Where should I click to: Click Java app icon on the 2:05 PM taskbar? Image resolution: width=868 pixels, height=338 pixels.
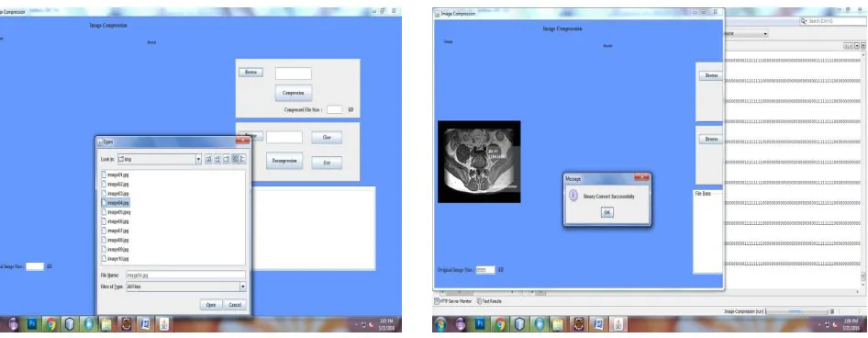tap(163, 324)
